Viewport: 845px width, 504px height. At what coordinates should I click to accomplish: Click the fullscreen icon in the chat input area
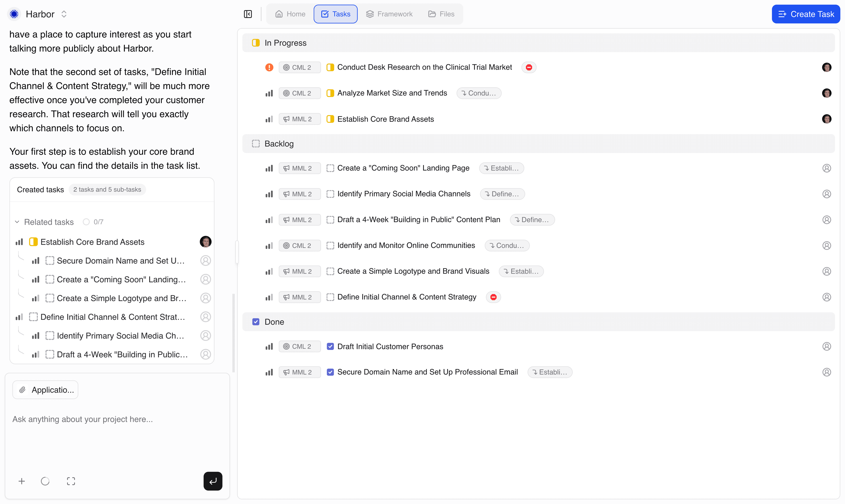pos(71,481)
